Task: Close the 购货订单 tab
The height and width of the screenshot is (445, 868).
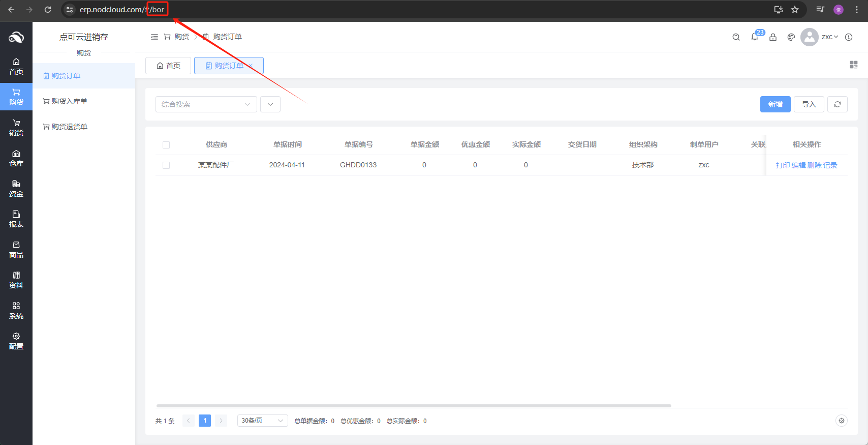Action: tap(251, 66)
